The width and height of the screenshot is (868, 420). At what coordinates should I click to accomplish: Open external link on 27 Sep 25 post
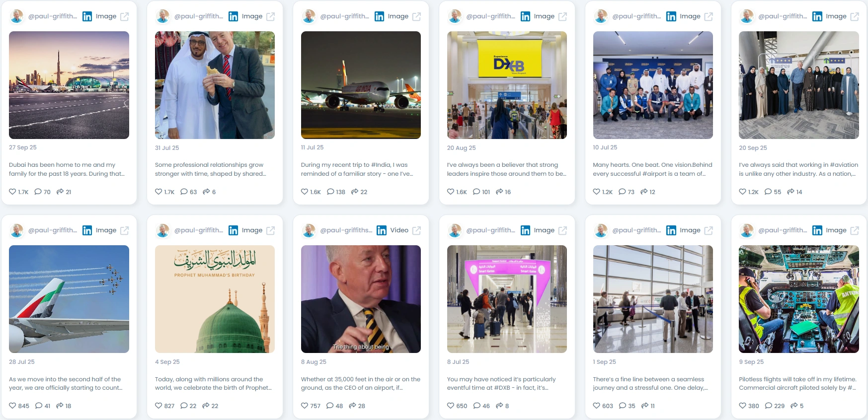pyautogui.click(x=125, y=16)
